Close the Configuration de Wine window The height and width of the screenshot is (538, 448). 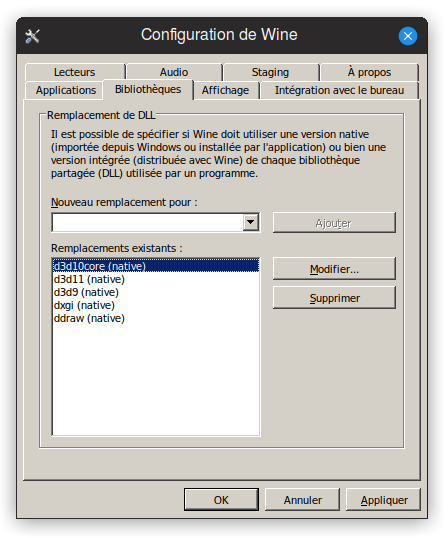pos(408,36)
